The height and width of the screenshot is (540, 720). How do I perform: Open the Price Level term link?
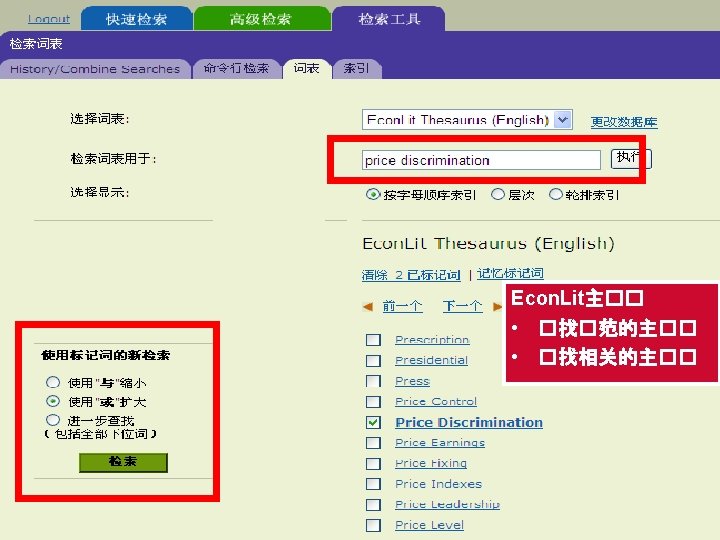click(429, 525)
